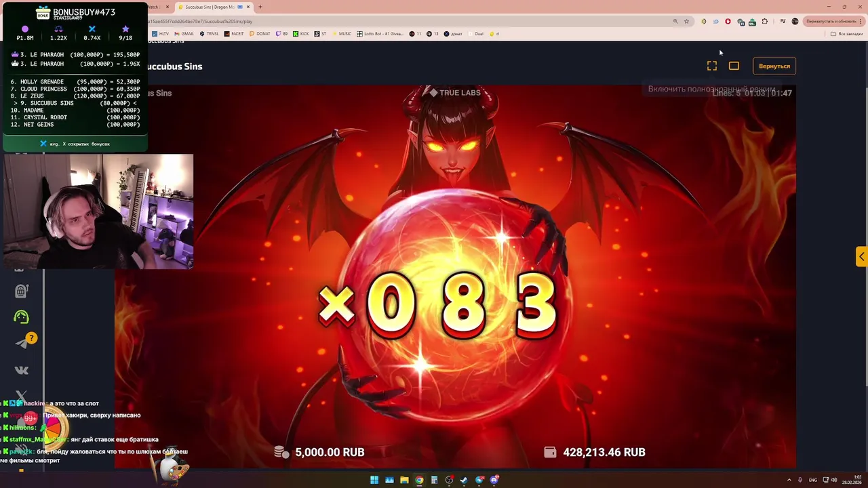Open the KICK bookmark
Image resolution: width=868 pixels, height=488 pixels.
[302, 33]
